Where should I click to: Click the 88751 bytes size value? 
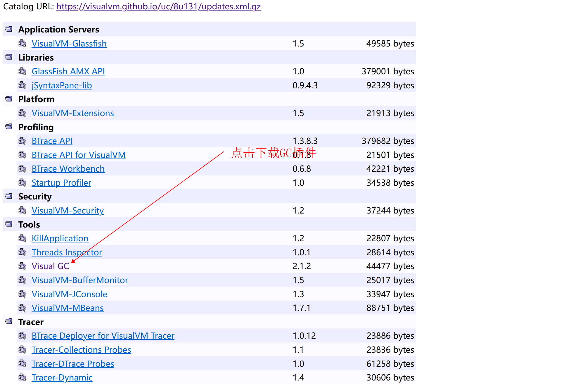pyautogui.click(x=390, y=308)
